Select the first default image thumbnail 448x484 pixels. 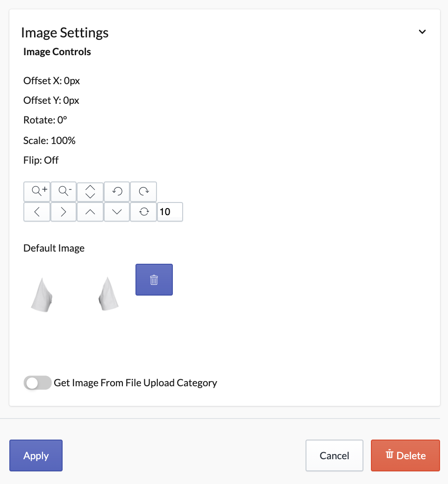click(42, 295)
